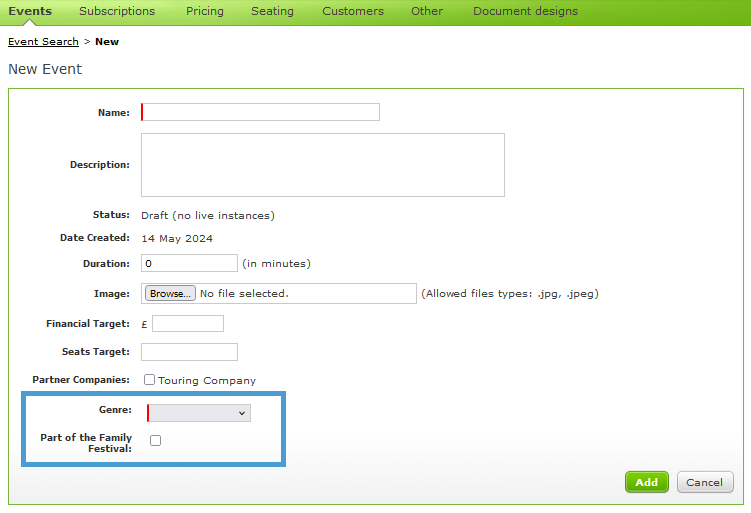Image resolution: width=751 pixels, height=513 pixels.
Task: Follow the Event Search breadcrumb link
Action: 43,42
